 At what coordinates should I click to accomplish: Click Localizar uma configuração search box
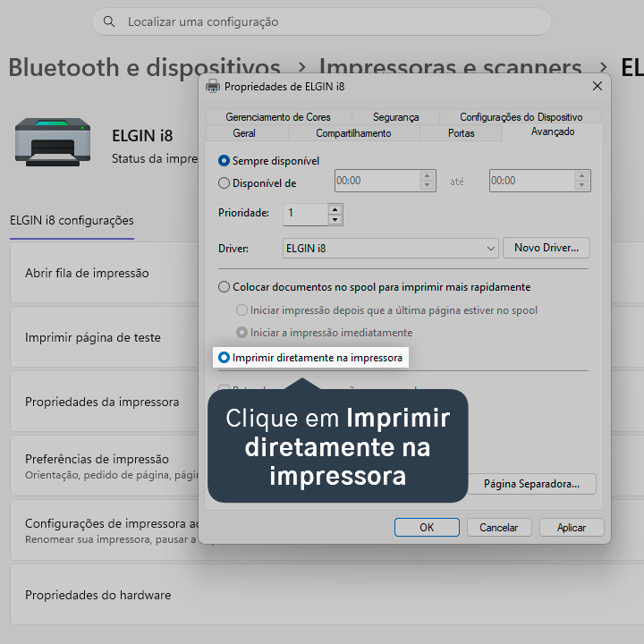(322, 21)
